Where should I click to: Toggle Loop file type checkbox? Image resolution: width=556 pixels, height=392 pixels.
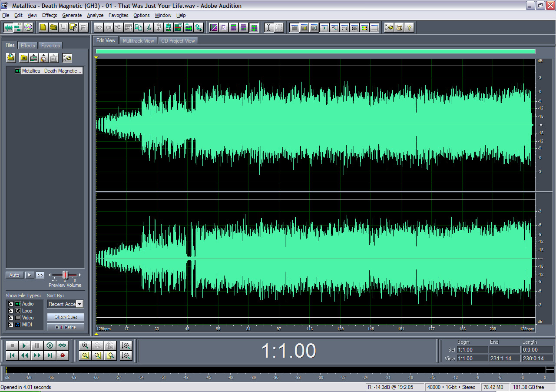11,311
